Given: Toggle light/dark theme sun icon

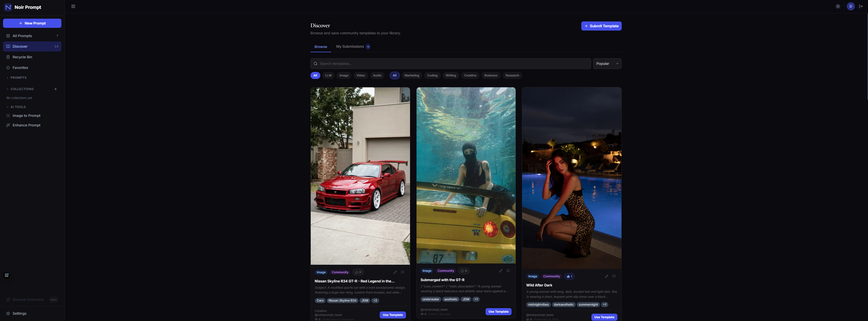Looking at the screenshot, I should pos(838,6).
